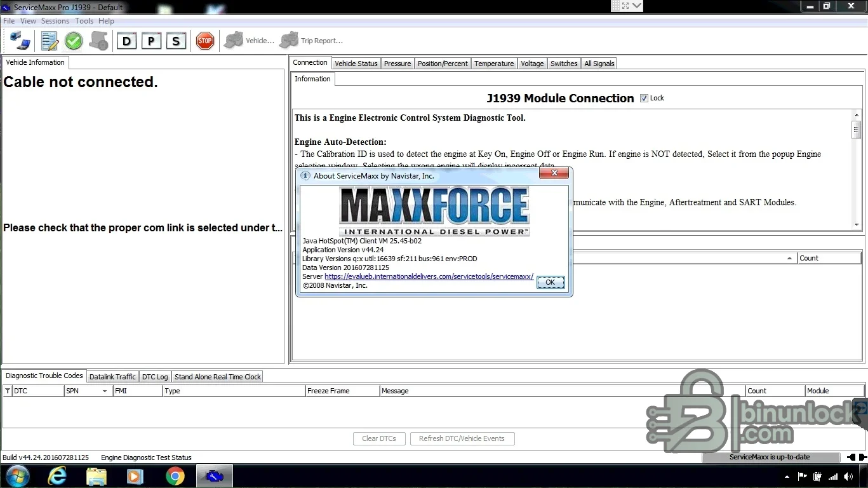Click the Clear DTCs button

[379, 438]
